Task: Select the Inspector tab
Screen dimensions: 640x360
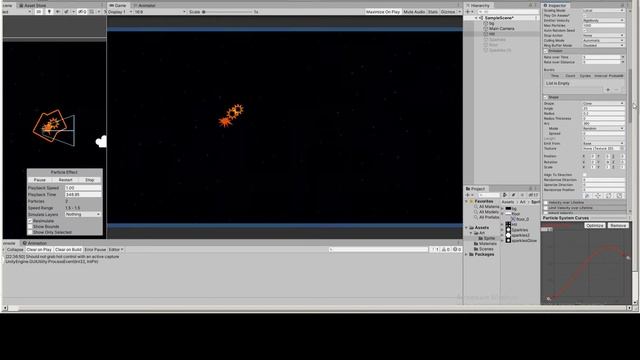Action: point(554,5)
